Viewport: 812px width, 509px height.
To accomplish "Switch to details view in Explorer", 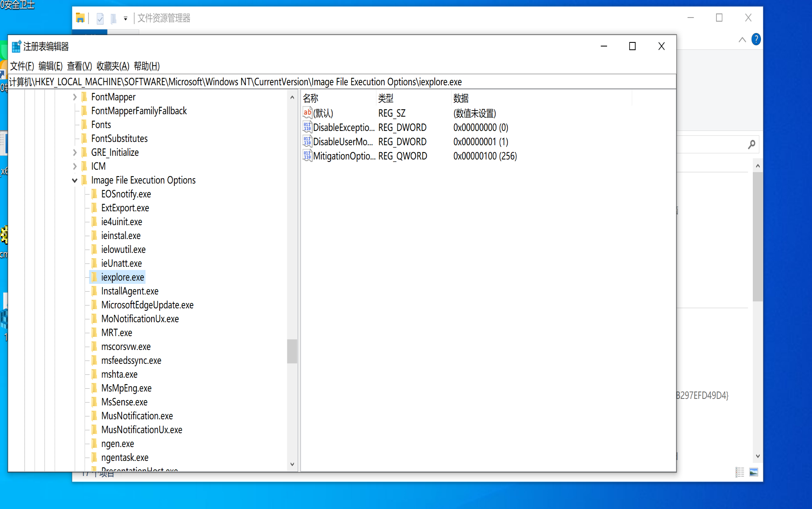I will 740,472.
